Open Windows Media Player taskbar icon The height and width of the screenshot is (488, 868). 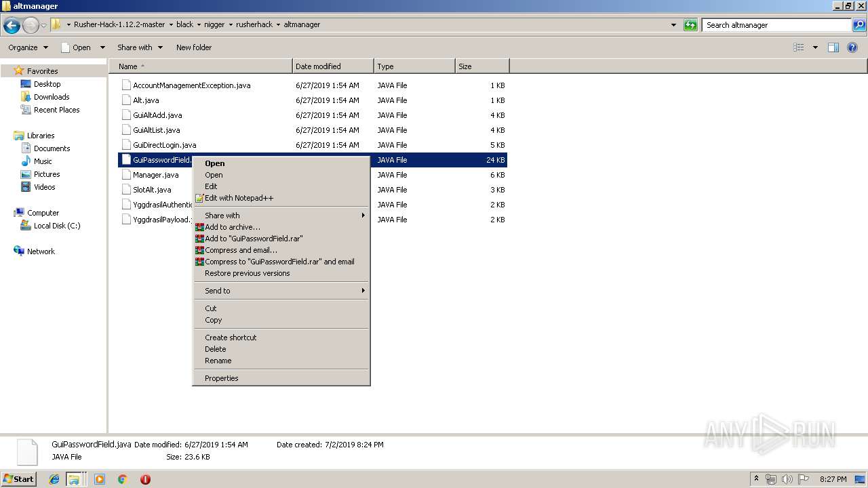click(100, 479)
